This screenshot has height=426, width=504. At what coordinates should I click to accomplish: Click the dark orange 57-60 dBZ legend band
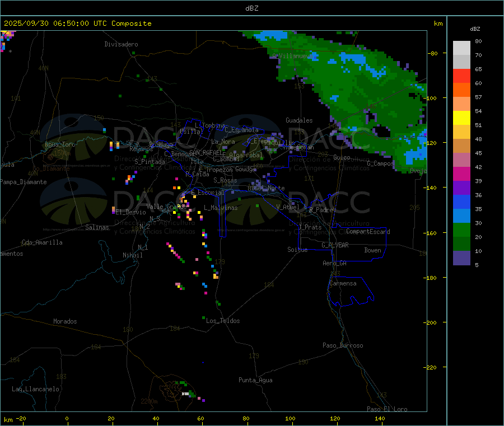pos(461,90)
